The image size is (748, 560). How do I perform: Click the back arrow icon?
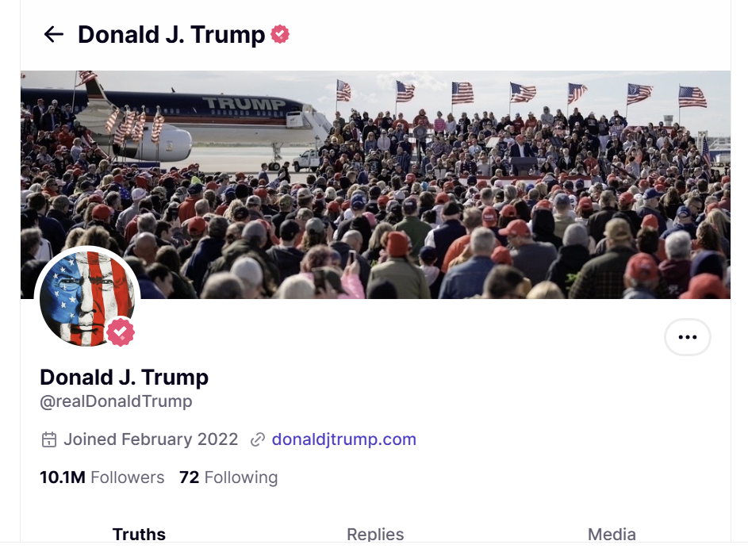click(53, 34)
